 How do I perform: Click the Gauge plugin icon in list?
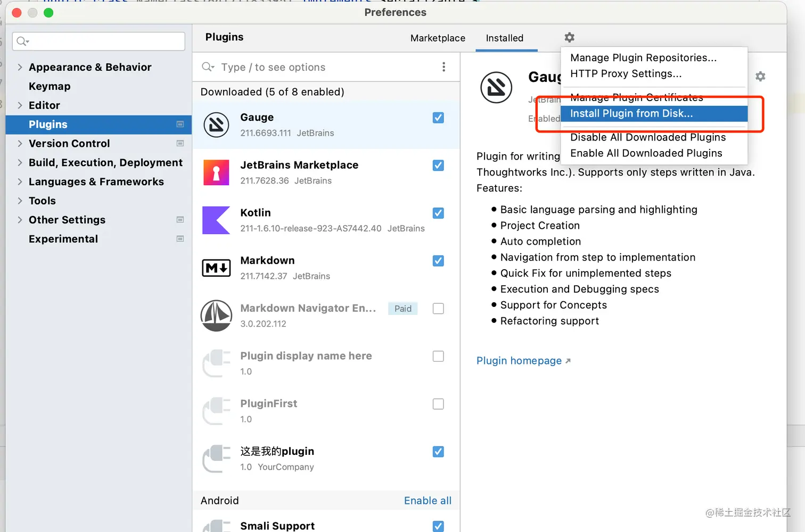point(216,125)
